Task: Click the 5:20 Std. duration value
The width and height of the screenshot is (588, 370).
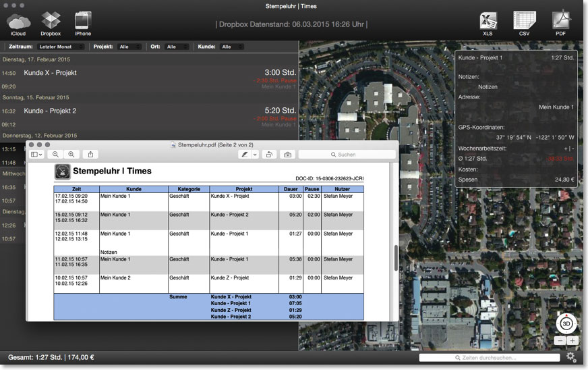Action: (x=280, y=111)
